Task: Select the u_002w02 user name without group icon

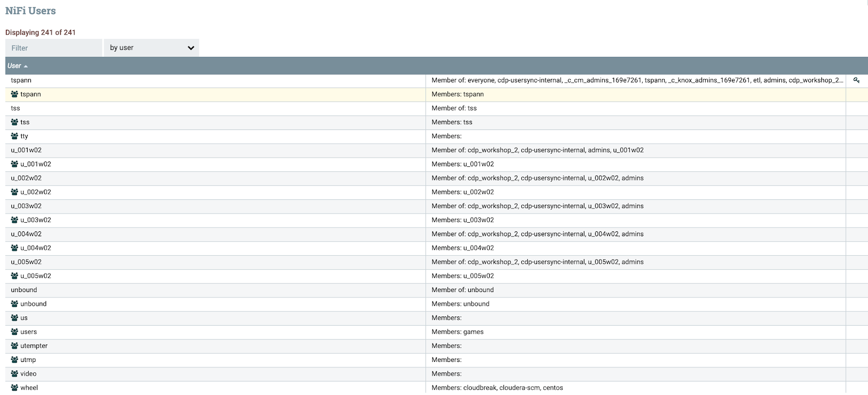Action: pyautogui.click(x=26, y=178)
